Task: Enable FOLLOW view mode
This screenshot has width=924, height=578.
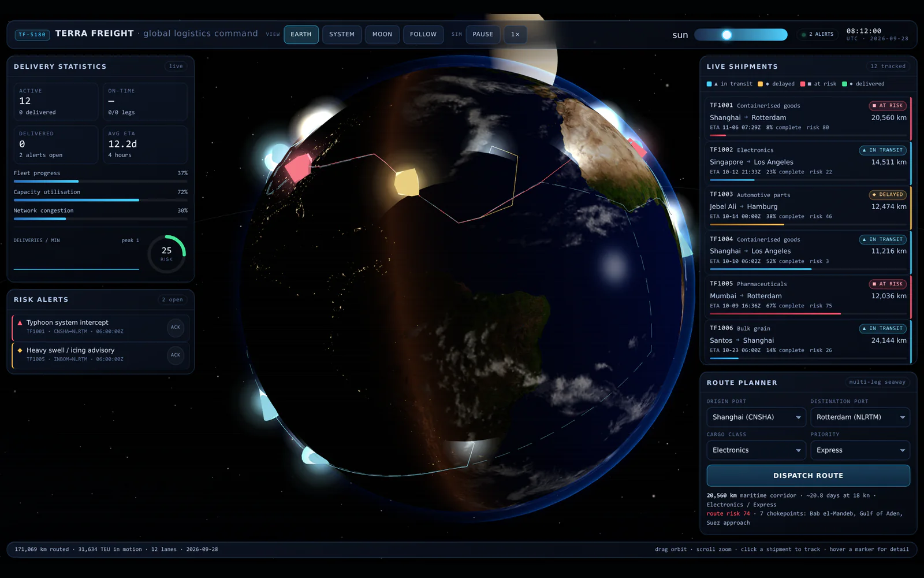Action: (423, 34)
